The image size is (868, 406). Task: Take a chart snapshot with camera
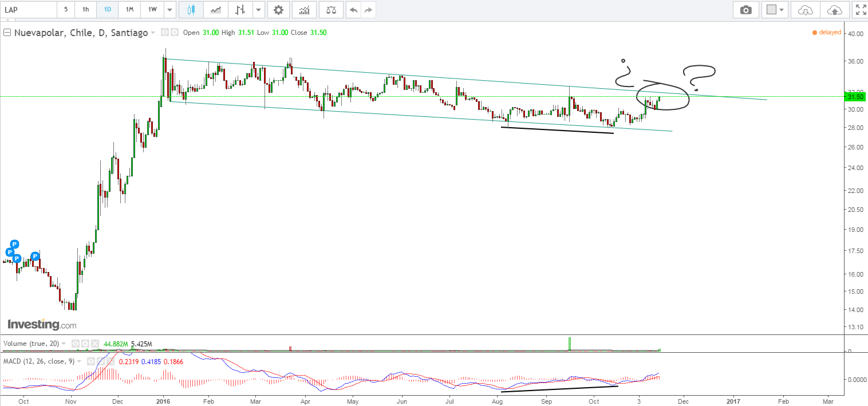pyautogui.click(x=745, y=10)
